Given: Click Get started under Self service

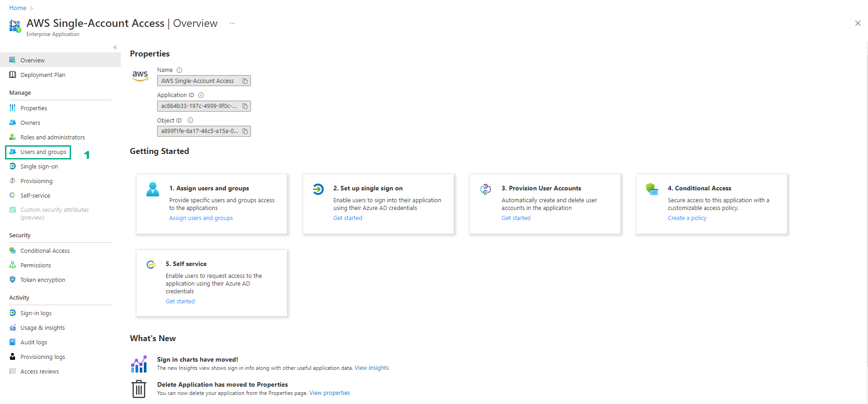Looking at the screenshot, I should pyautogui.click(x=180, y=302).
